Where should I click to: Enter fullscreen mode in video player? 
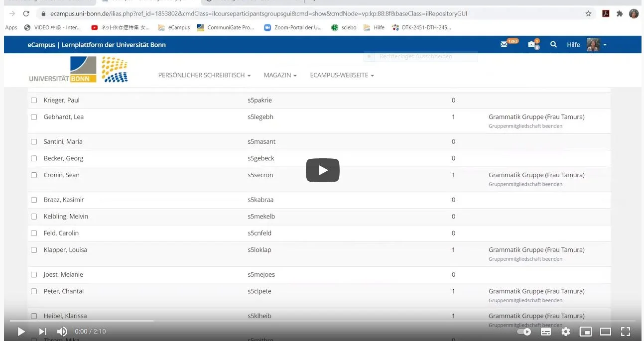coord(626,332)
